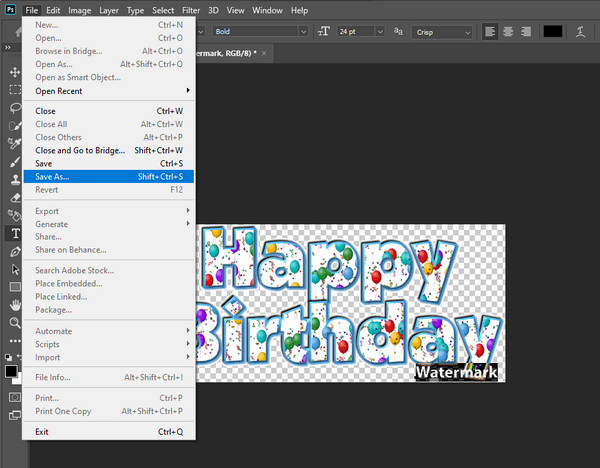Select the Pen tool
The width and height of the screenshot is (600, 468).
pyautogui.click(x=15, y=251)
